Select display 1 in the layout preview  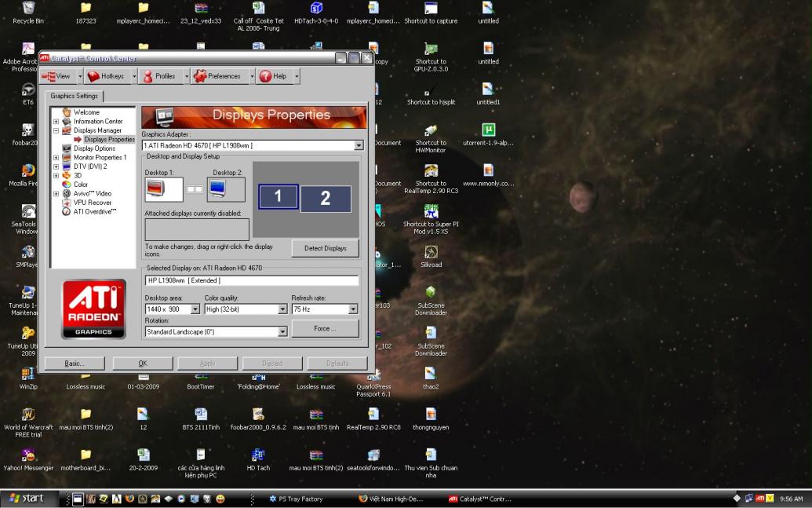278,196
